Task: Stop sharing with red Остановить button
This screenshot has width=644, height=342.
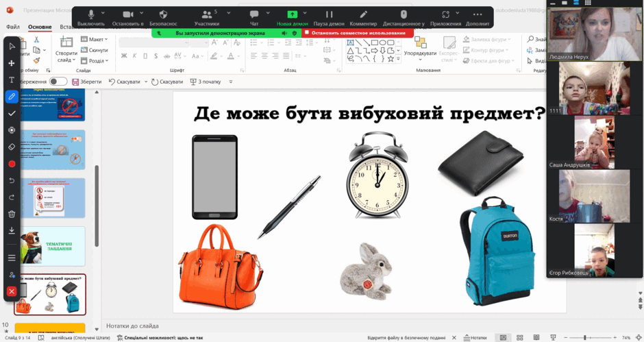Action: pyautogui.click(x=358, y=33)
